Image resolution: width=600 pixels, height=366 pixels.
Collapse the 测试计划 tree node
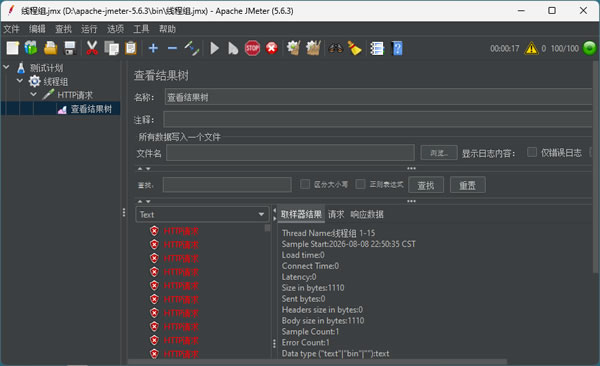(x=6, y=67)
